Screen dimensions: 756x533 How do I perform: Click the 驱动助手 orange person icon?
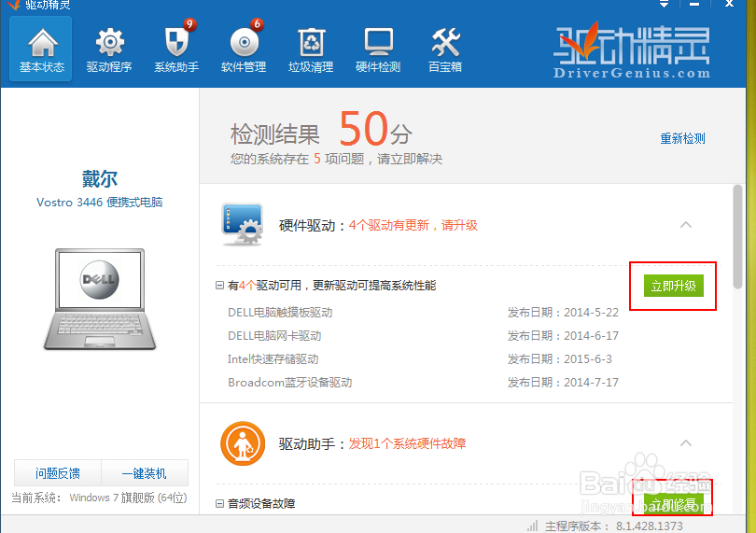coord(243,443)
